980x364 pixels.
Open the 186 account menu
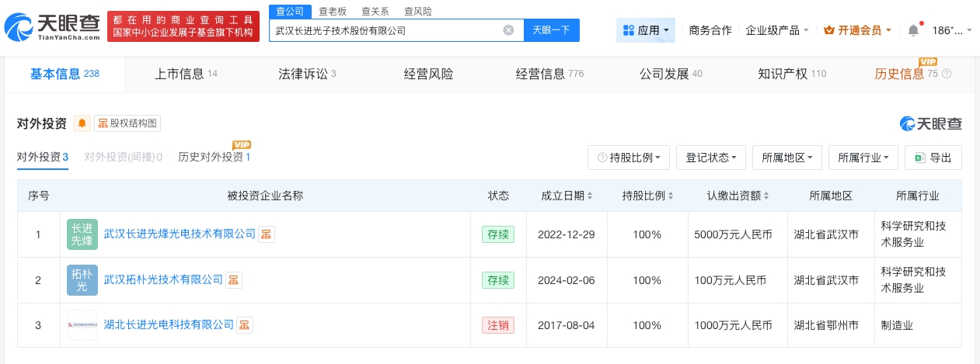[x=952, y=30]
